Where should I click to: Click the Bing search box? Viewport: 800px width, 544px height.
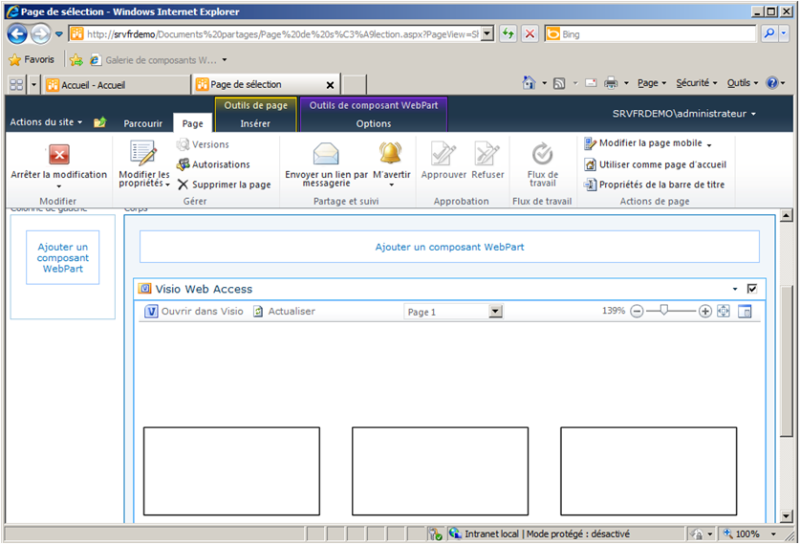pyautogui.click(x=651, y=34)
